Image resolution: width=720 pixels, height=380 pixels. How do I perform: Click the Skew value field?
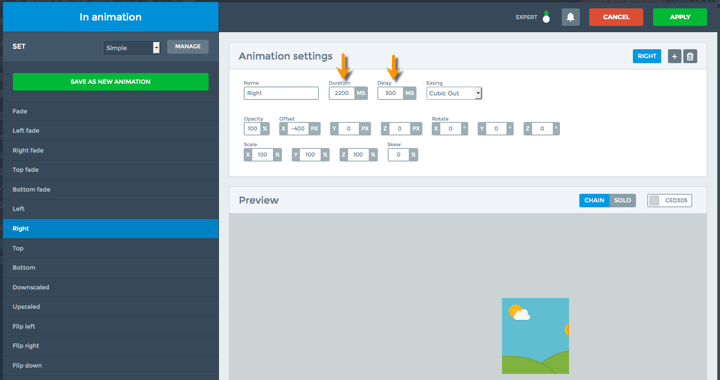click(x=399, y=155)
